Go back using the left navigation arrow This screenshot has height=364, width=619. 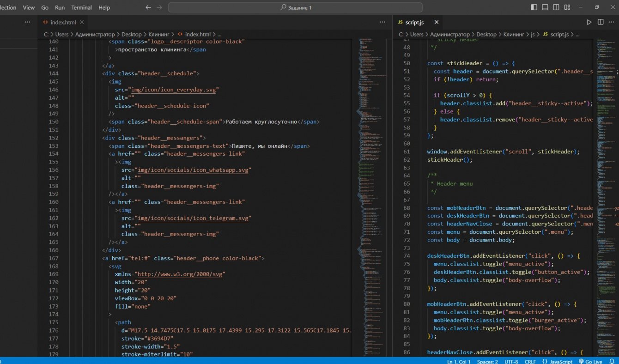[148, 7]
